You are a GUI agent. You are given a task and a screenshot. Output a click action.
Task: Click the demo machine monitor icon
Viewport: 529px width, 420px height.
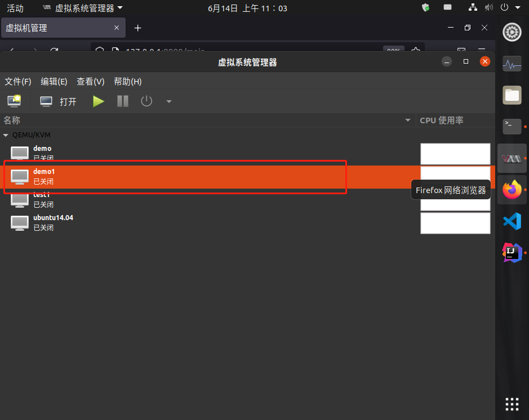coord(20,153)
